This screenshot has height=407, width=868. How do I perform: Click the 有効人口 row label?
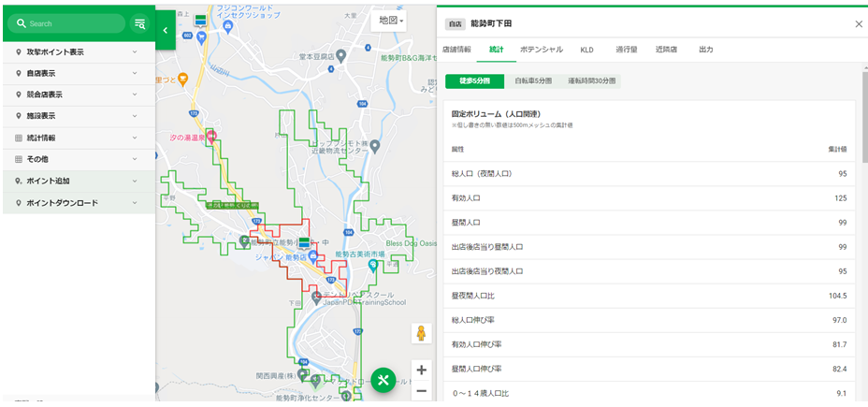pos(466,198)
